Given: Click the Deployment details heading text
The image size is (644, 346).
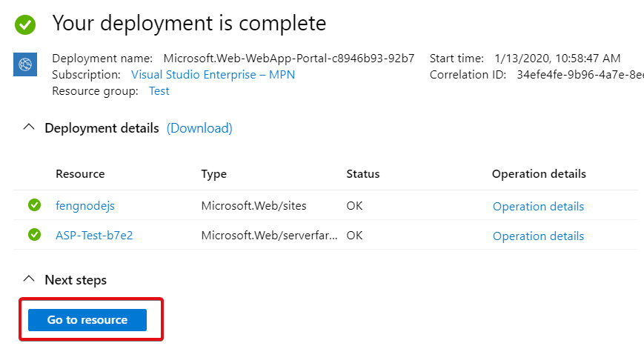Looking at the screenshot, I should (x=102, y=128).
